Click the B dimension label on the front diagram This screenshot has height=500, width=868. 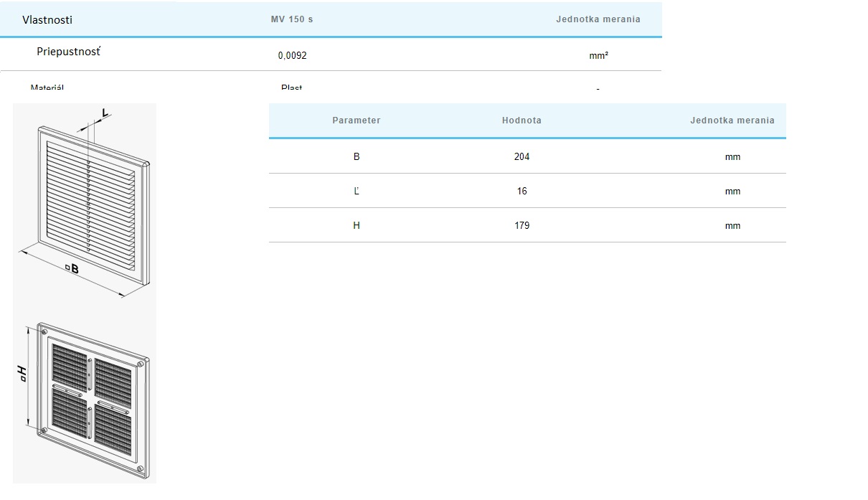pos(73,269)
